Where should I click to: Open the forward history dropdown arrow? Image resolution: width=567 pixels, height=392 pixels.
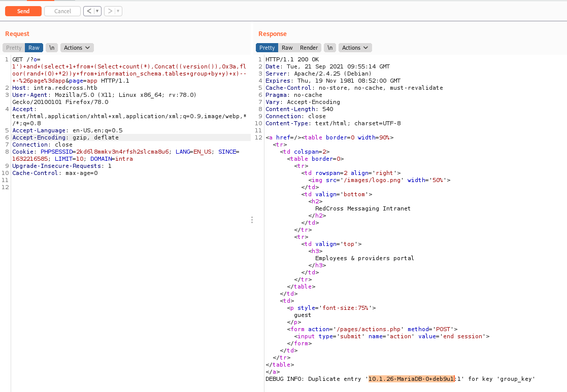[118, 11]
